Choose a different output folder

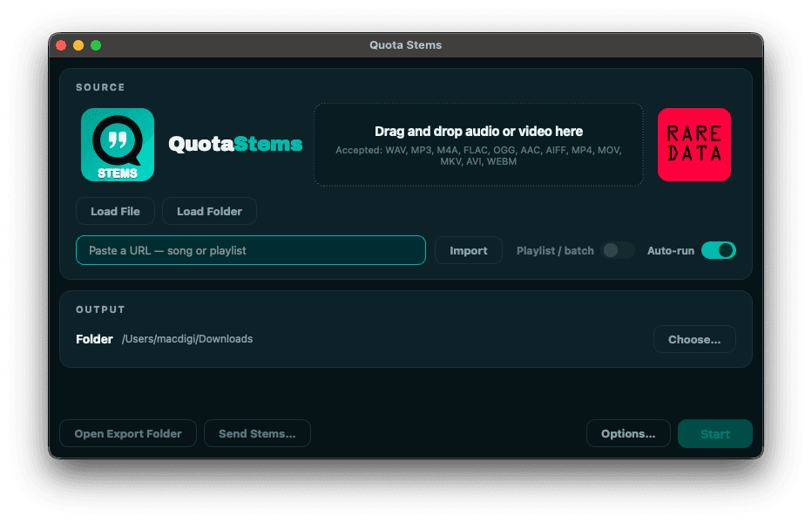pos(694,339)
